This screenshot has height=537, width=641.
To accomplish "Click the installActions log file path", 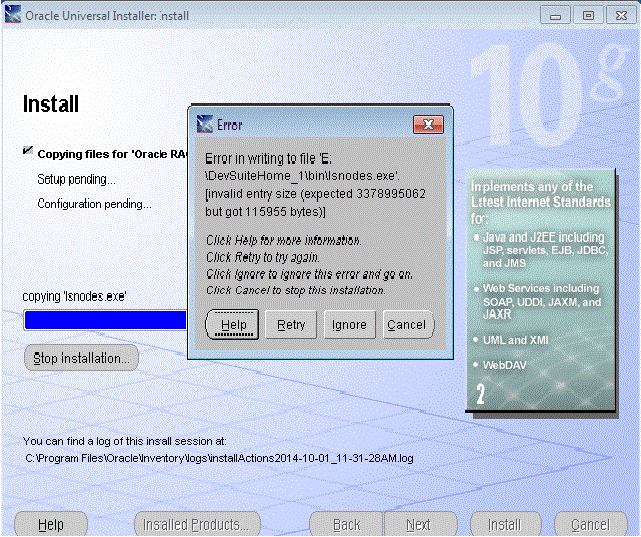I will click(219, 458).
